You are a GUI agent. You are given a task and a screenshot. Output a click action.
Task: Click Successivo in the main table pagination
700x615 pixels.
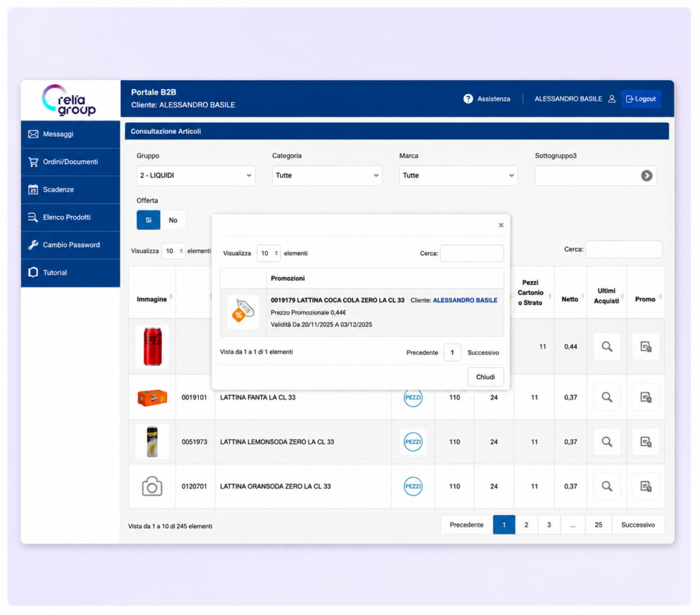pos(638,525)
